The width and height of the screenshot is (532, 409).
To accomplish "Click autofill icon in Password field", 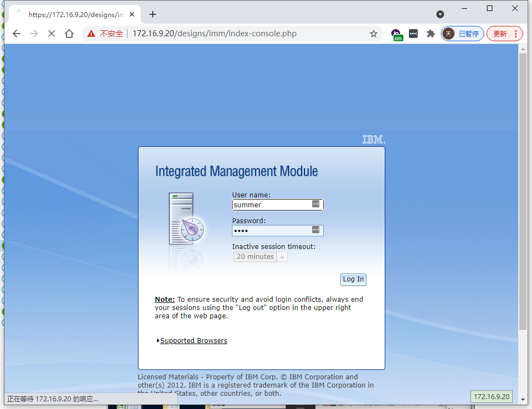I will (315, 230).
